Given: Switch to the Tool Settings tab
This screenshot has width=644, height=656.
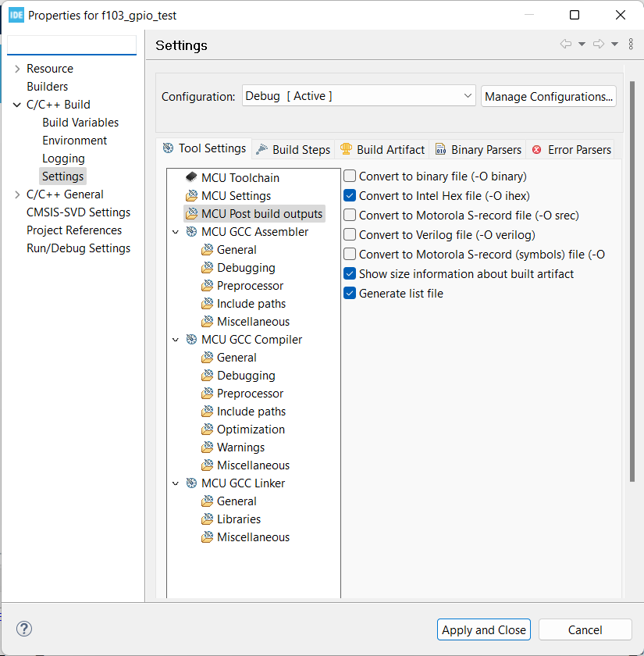Looking at the screenshot, I should pyautogui.click(x=205, y=148).
